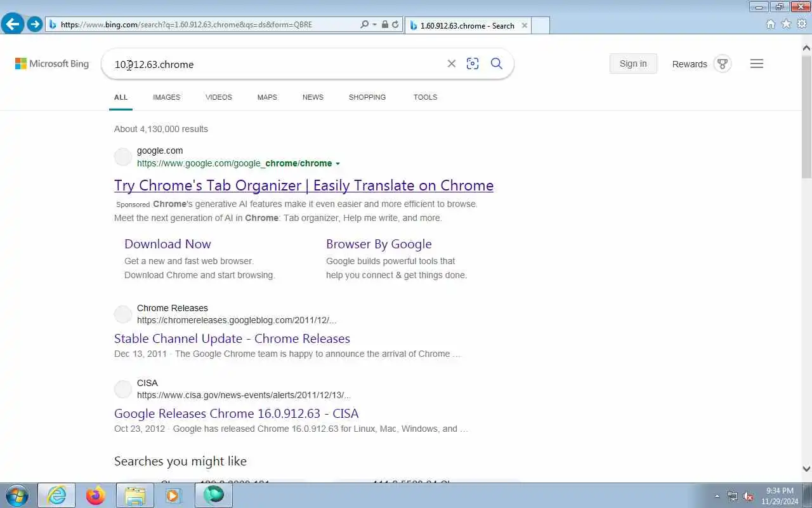The image size is (812, 508).
Task: Clear the search query with the X icon
Action: coord(452,63)
